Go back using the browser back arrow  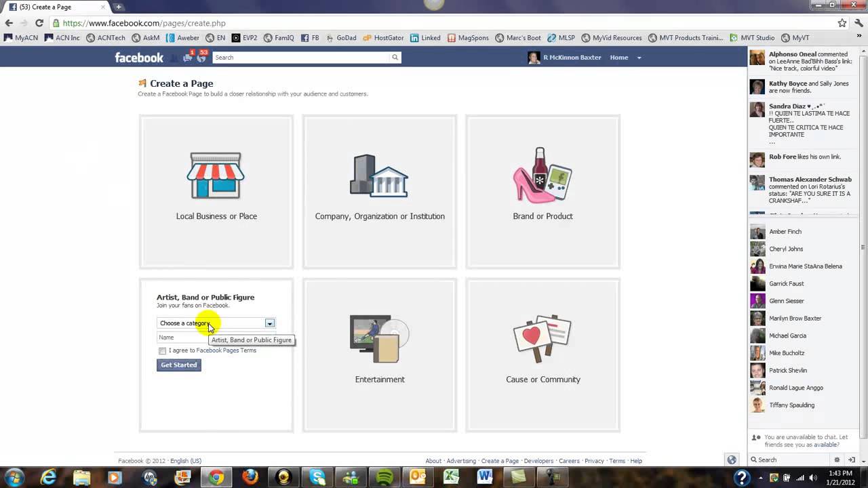9,23
